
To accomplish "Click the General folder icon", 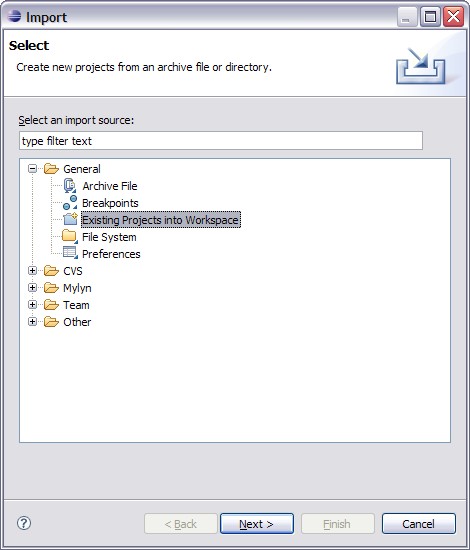I will pyautogui.click(x=51, y=169).
